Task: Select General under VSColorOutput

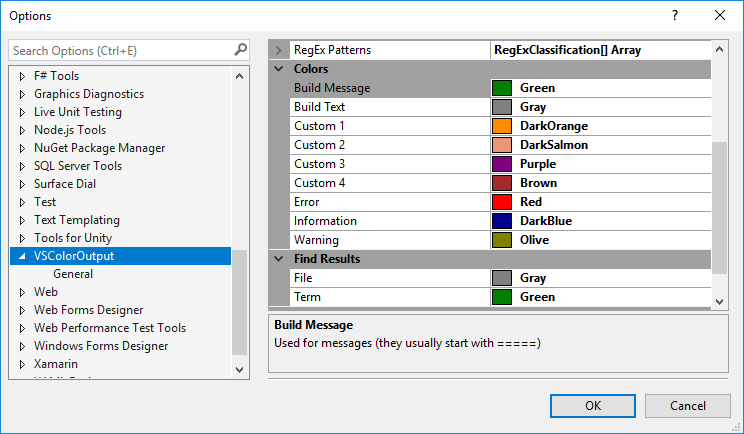Action: click(73, 274)
